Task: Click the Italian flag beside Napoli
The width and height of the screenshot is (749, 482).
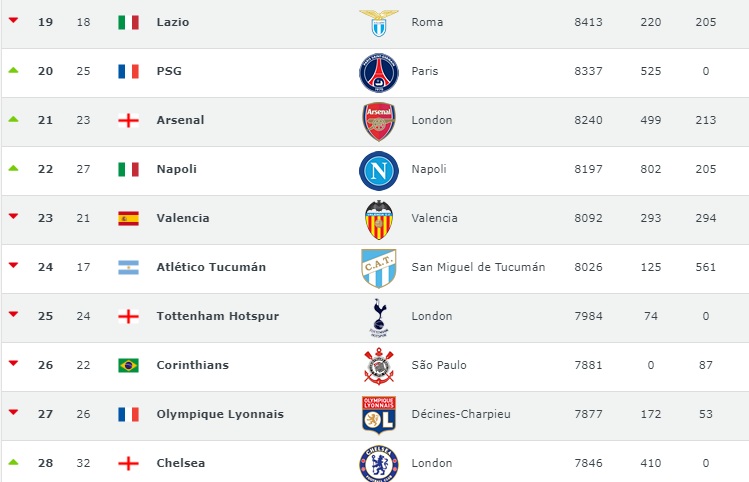Action: pos(128,169)
